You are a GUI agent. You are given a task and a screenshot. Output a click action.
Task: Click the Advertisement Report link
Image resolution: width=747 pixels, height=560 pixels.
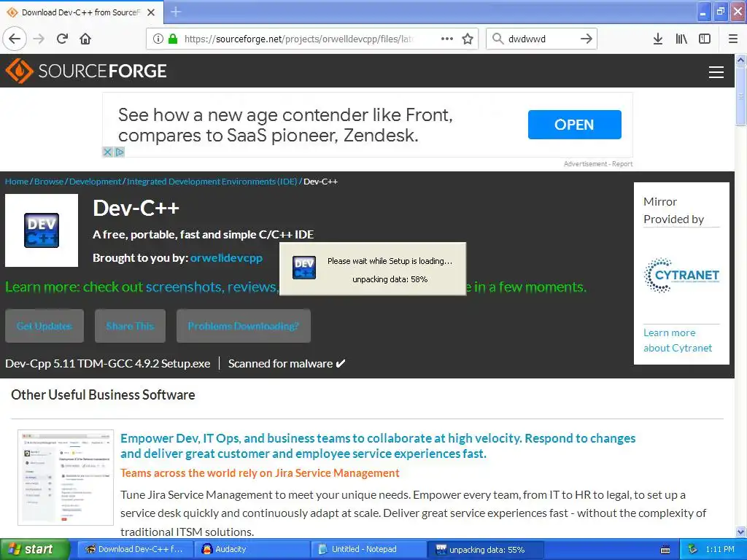tap(598, 164)
